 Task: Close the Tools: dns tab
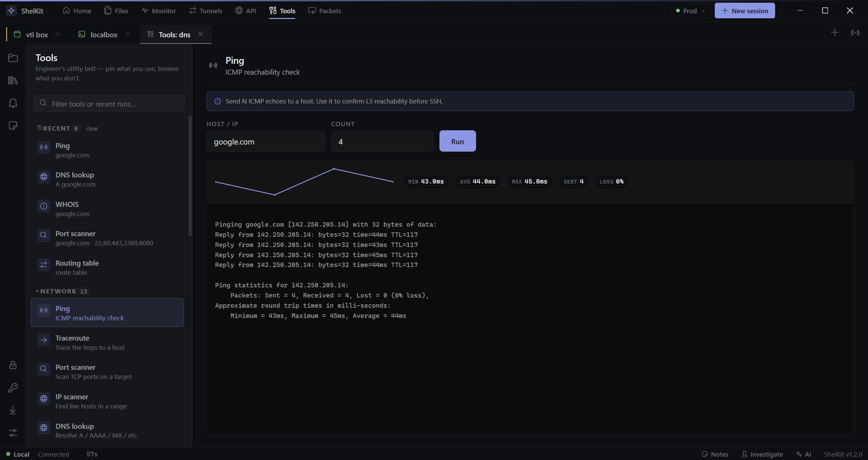coord(200,34)
